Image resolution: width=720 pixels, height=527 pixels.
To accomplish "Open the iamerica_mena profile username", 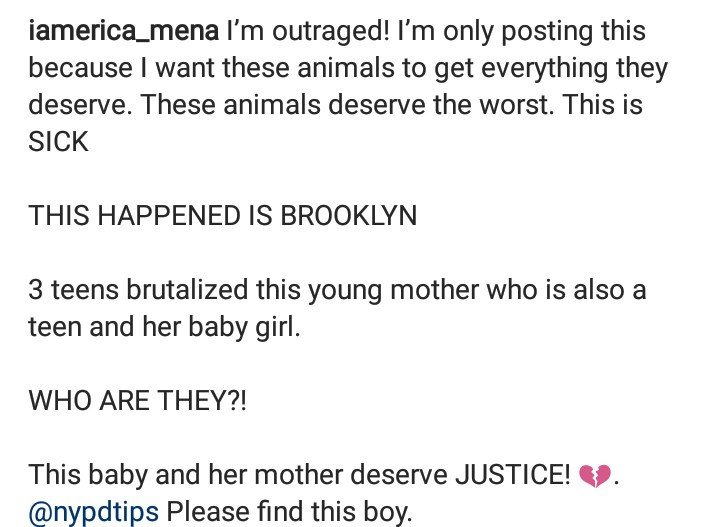I will tap(124, 32).
